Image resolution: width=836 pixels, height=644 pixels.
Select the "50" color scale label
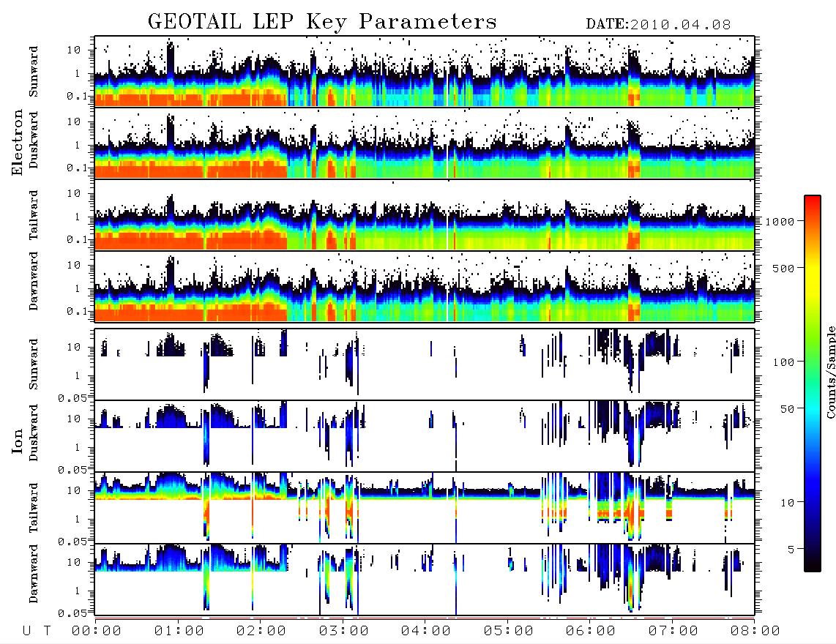tap(787, 409)
